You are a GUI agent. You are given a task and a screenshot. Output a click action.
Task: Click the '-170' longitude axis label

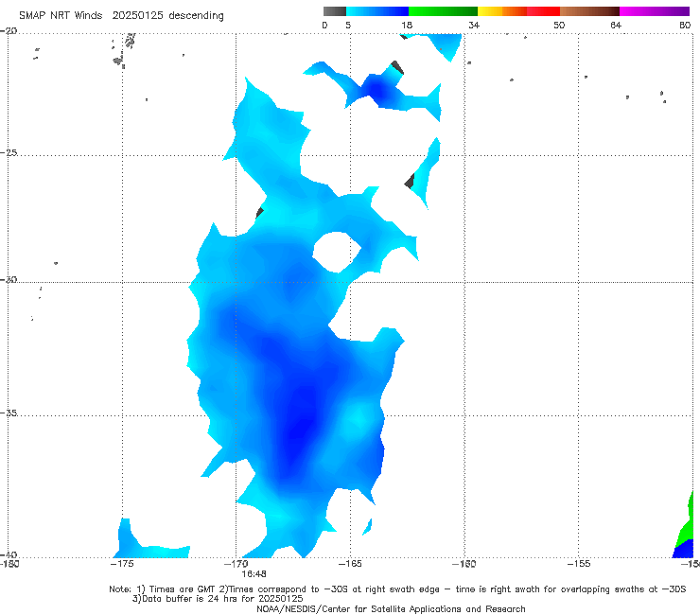pyautogui.click(x=236, y=564)
